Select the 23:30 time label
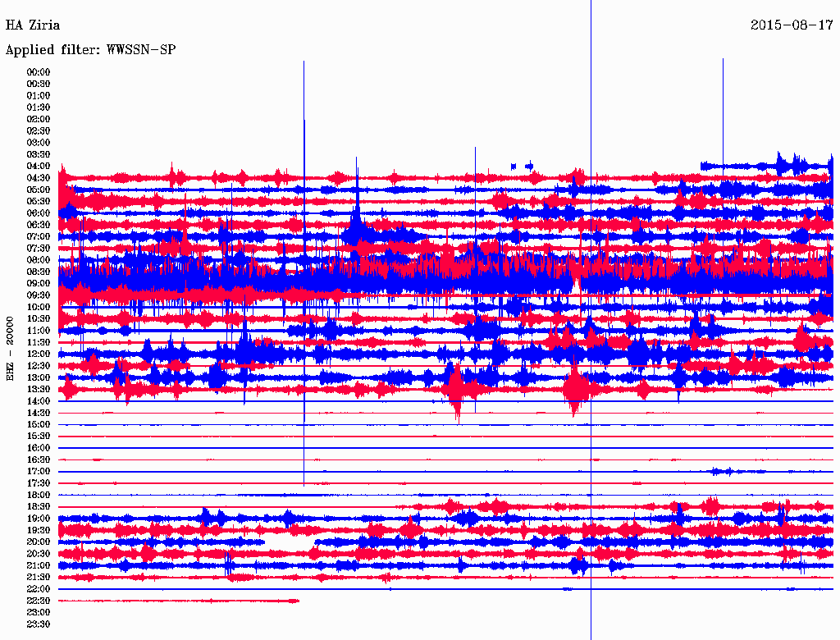This screenshot has height=640, width=840. coord(39,624)
